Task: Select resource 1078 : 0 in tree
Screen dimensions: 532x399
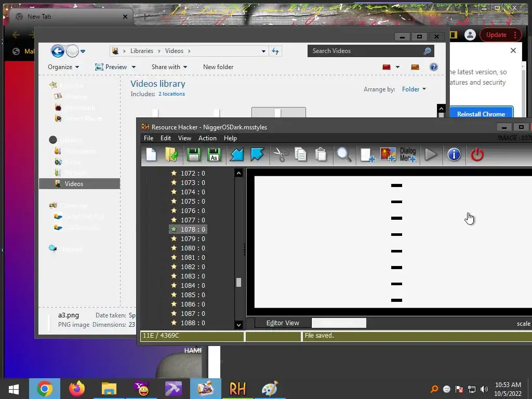Action: click(x=188, y=229)
